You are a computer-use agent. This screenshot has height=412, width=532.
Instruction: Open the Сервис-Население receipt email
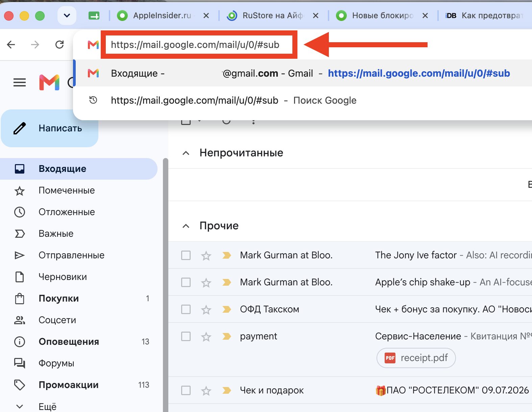pos(350,350)
